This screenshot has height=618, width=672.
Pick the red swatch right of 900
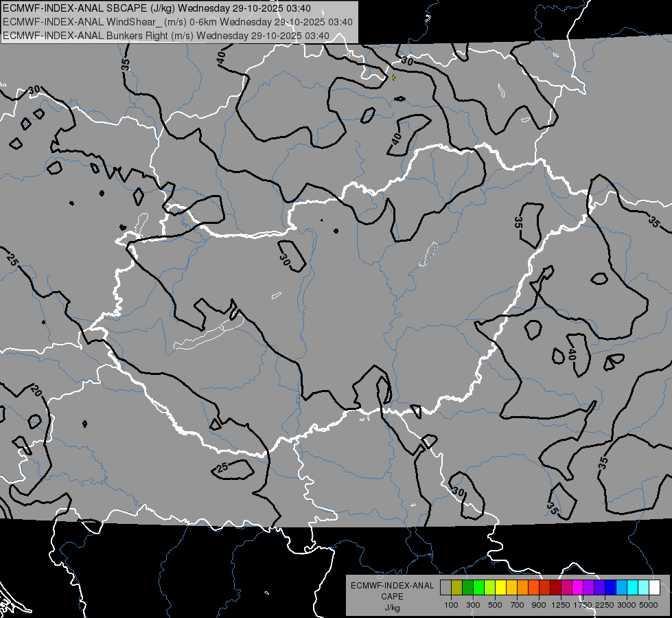click(545, 587)
